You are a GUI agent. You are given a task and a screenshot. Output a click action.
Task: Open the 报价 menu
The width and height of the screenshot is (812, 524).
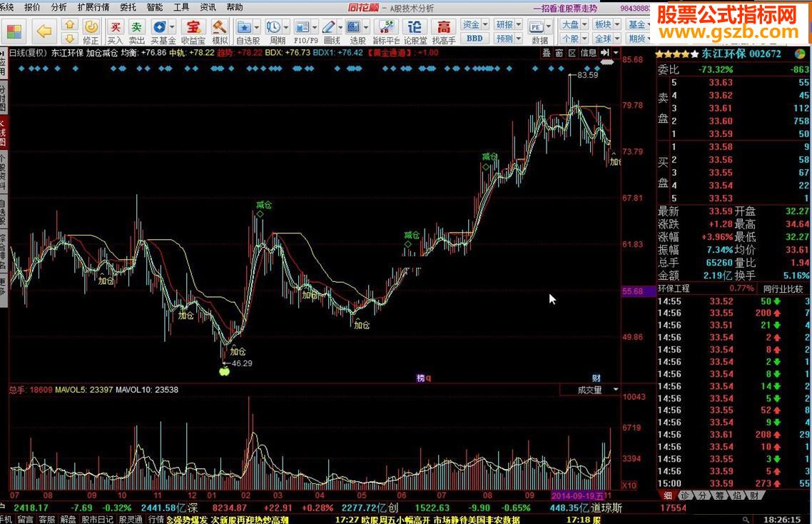pyautogui.click(x=32, y=7)
